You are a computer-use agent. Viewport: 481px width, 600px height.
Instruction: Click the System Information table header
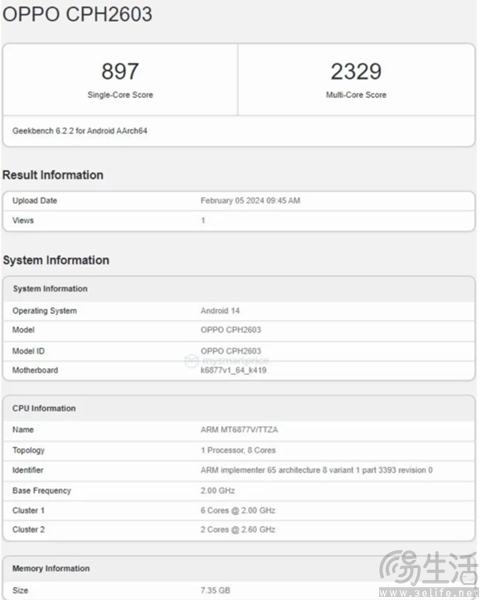coord(50,289)
